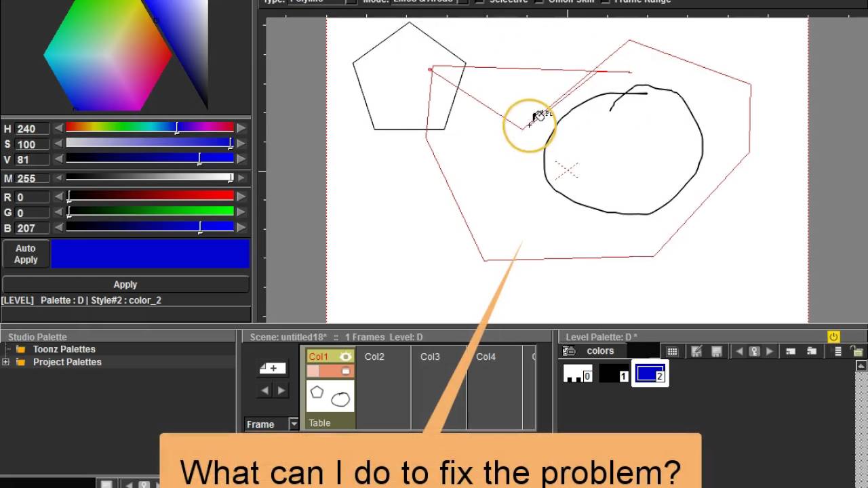Click the Table label under Col1
The width and height of the screenshot is (868, 488).
pyautogui.click(x=319, y=423)
